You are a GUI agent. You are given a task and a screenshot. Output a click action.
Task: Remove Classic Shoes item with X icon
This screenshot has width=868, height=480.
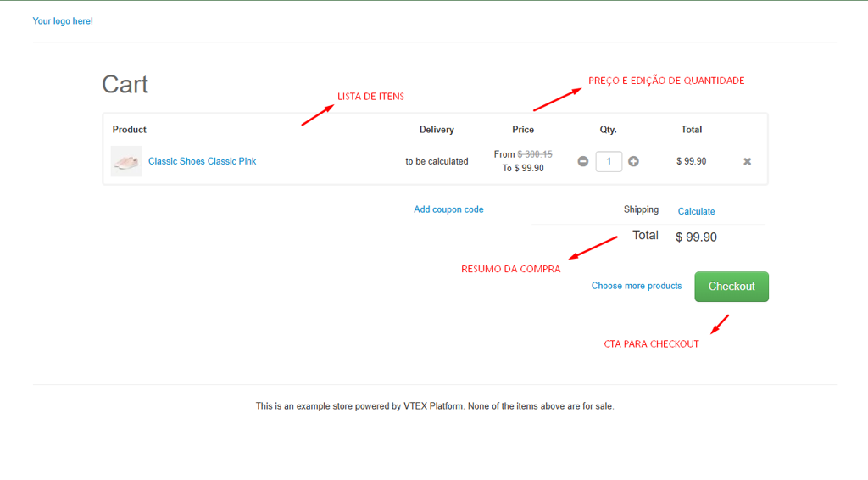click(747, 161)
